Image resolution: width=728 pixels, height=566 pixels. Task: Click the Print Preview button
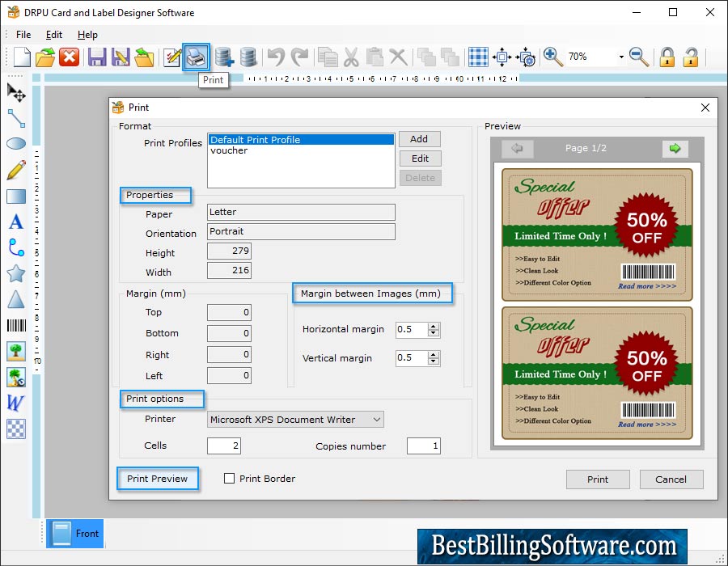[x=158, y=479]
